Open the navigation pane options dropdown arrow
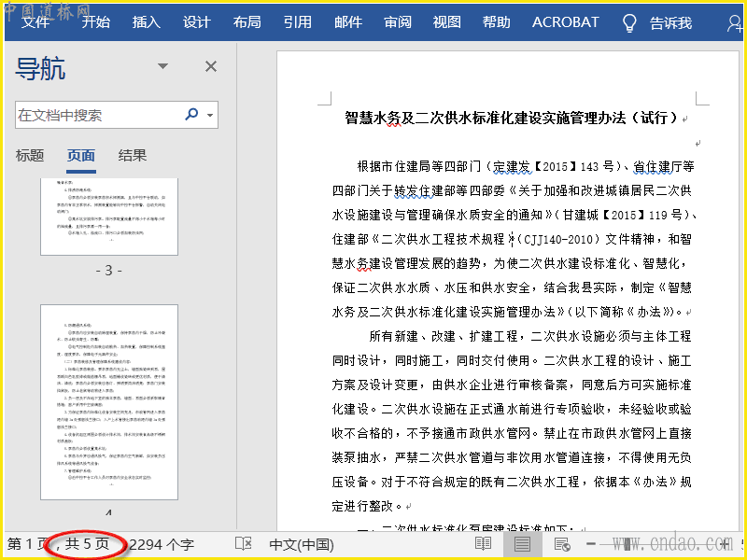Image resolution: width=747 pixels, height=560 pixels. point(162,66)
